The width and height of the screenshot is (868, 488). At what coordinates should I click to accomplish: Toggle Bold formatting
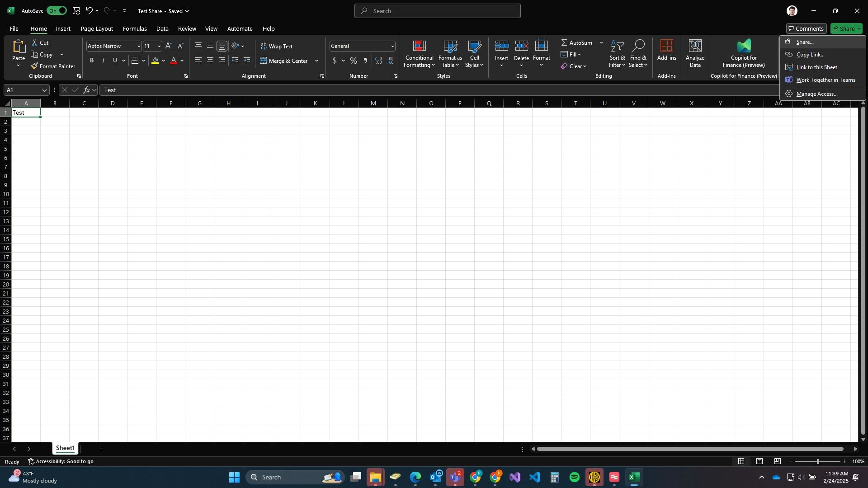click(92, 61)
